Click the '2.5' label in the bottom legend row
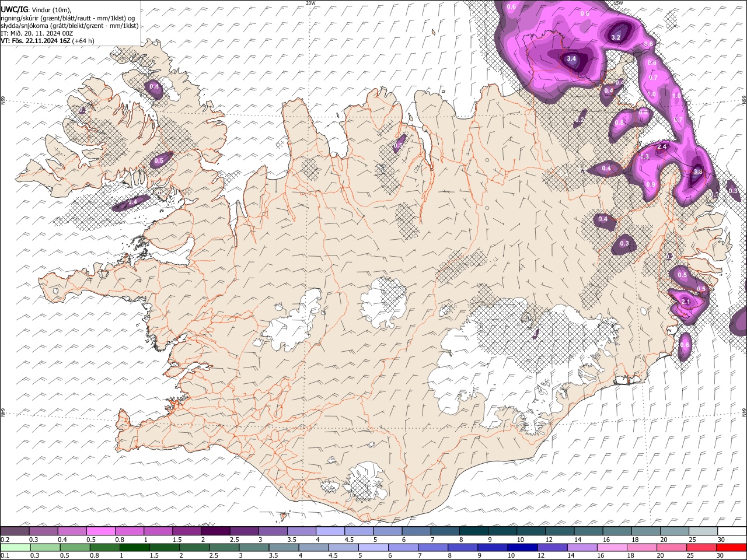 (x=214, y=555)
